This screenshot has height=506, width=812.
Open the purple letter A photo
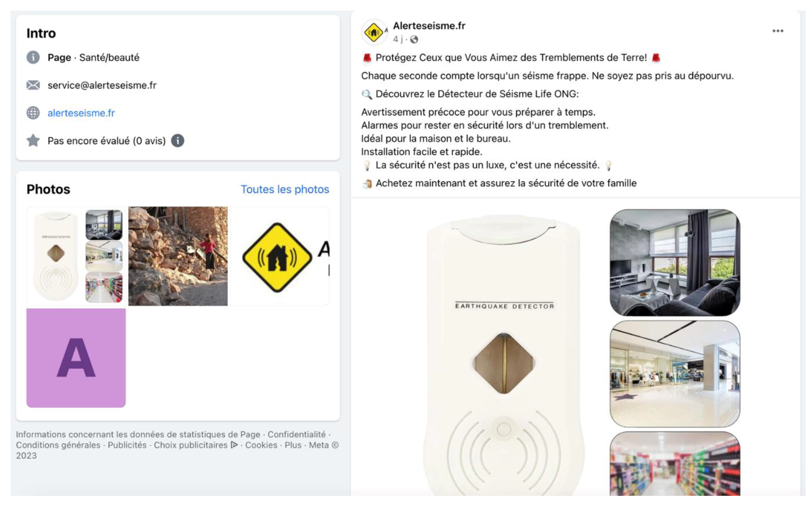coord(76,358)
